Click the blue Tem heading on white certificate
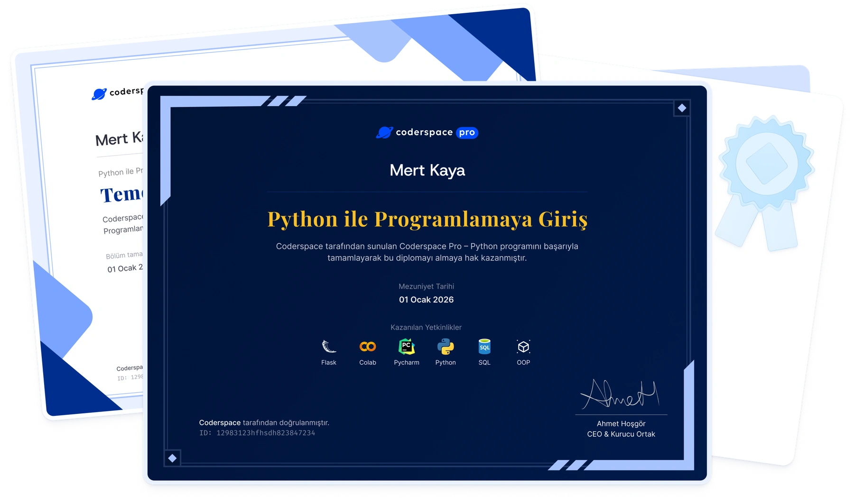854x504 pixels. [x=121, y=194]
